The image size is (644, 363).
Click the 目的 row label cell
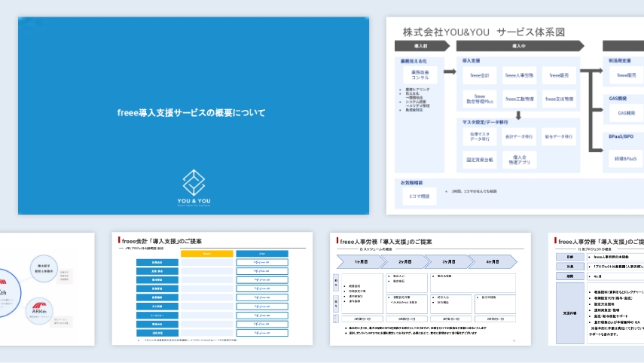click(x=569, y=257)
